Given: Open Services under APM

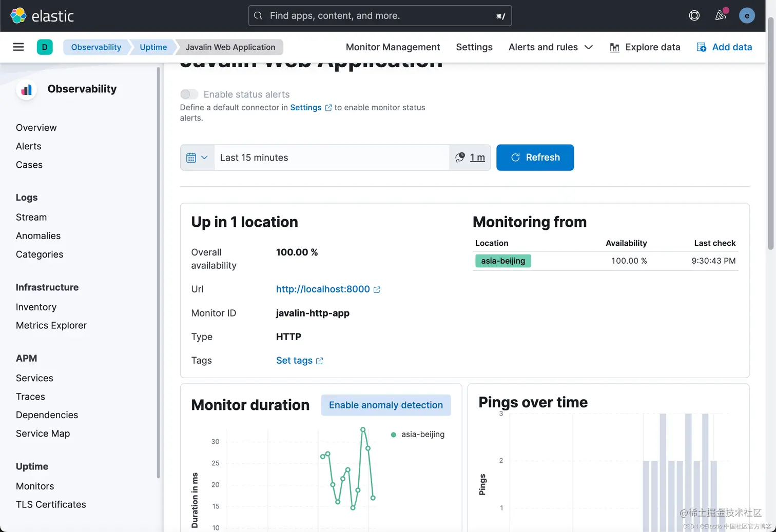Looking at the screenshot, I should [34, 378].
